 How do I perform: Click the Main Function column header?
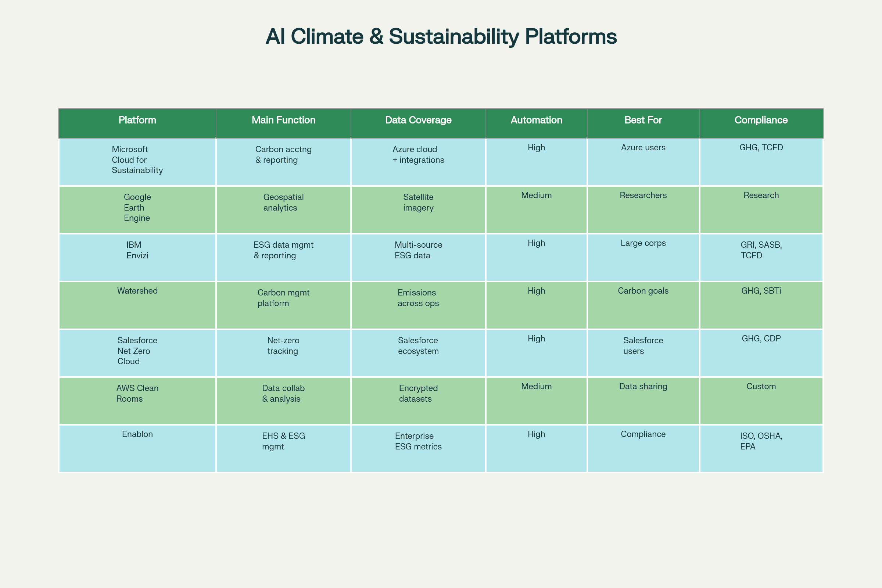[x=283, y=124]
